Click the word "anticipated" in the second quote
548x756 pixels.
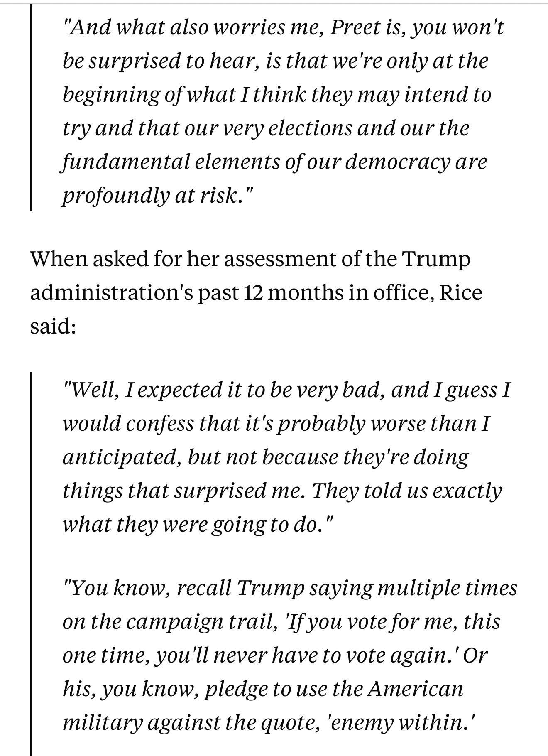tap(120, 457)
